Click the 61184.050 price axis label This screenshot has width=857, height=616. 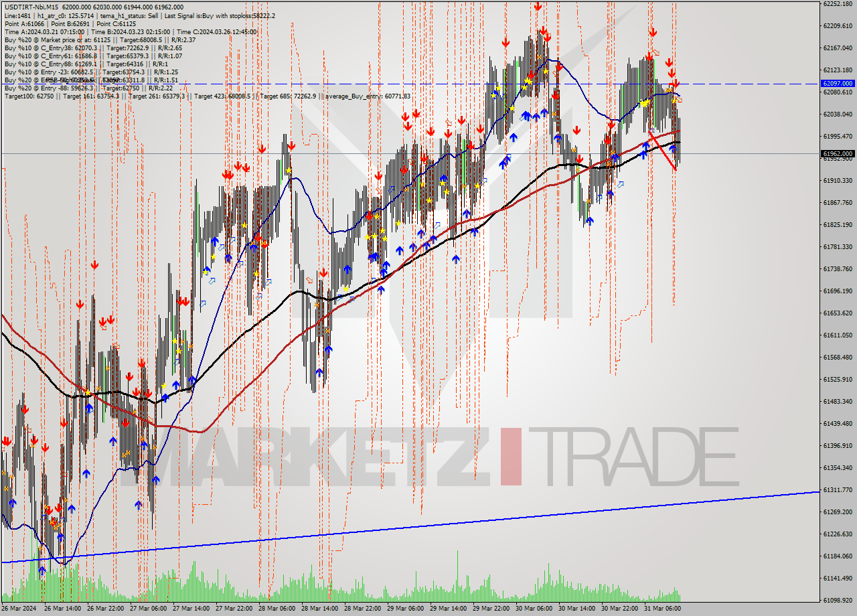[x=838, y=556]
